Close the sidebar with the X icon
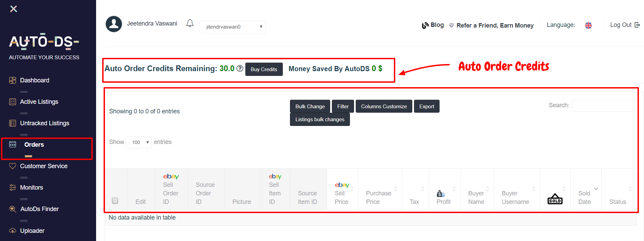 click(x=14, y=9)
